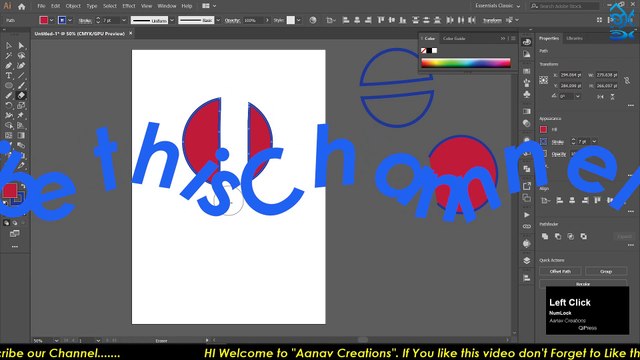Screen dimensions: 640x360
Task: Switch to the Libraries tab
Action: [574, 38]
